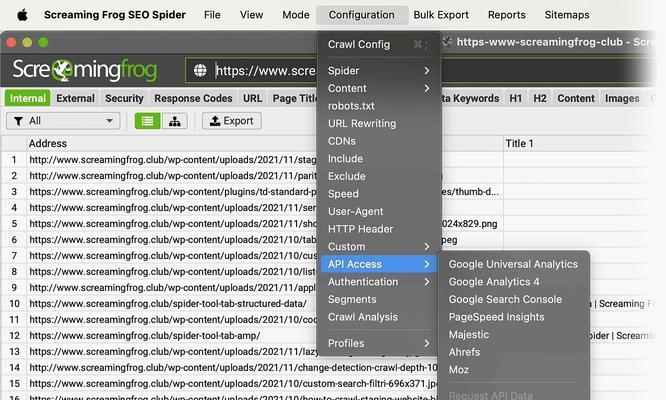Select Crawl Config menu item

[378, 44]
